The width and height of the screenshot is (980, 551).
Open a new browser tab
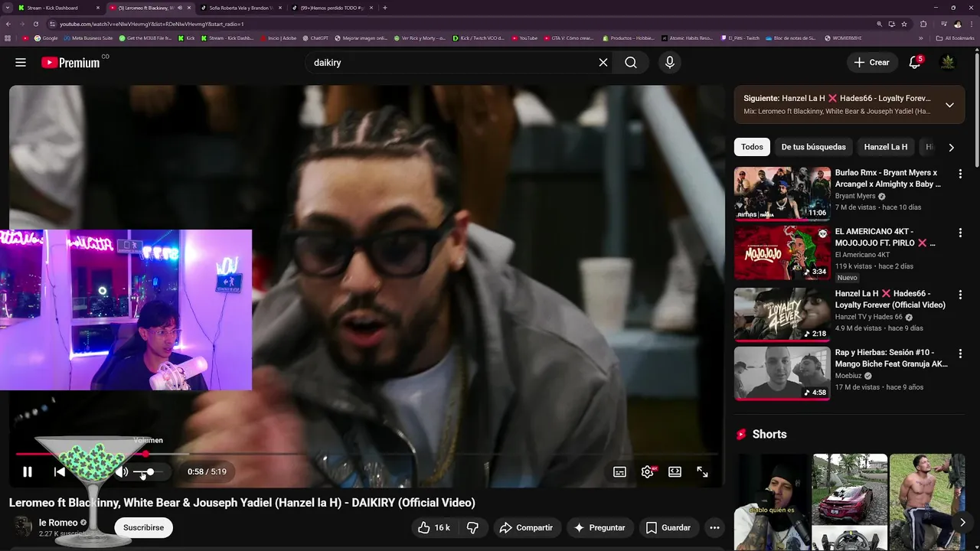click(384, 8)
